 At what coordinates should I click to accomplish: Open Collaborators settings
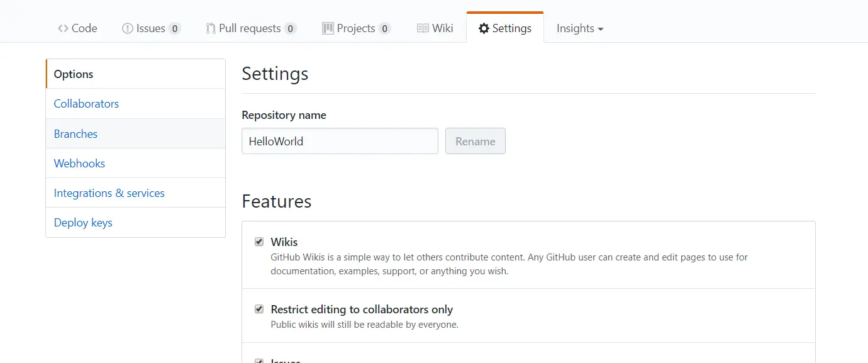tap(135, 104)
